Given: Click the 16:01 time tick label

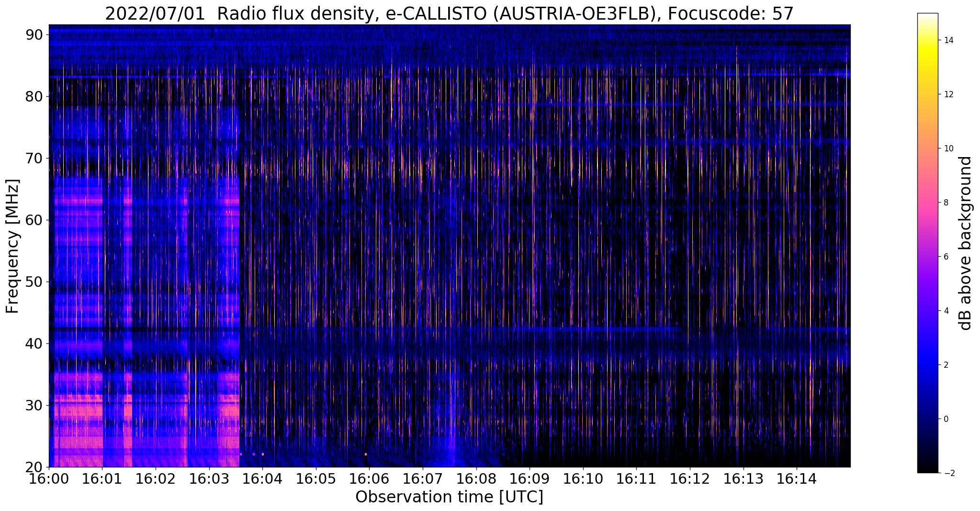Looking at the screenshot, I should 102,478.
